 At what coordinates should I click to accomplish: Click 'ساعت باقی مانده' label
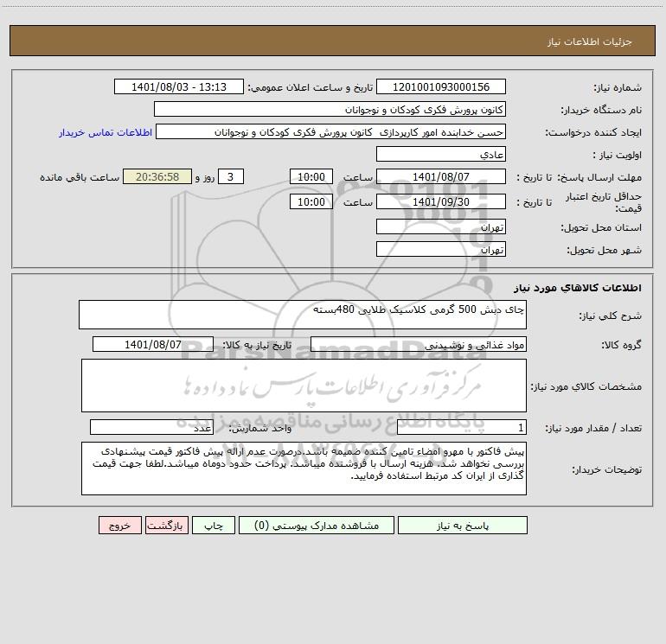[x=80, y=177]
